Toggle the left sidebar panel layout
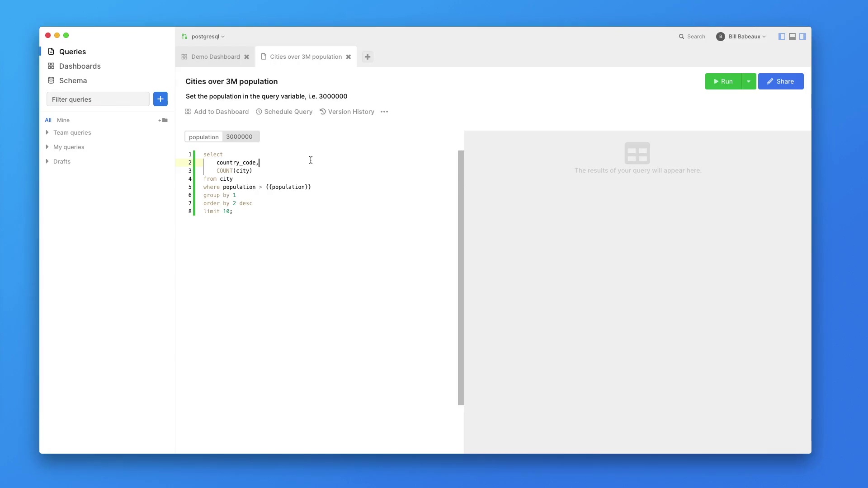This screenshot has height=488, width=868. click(782, 37)
